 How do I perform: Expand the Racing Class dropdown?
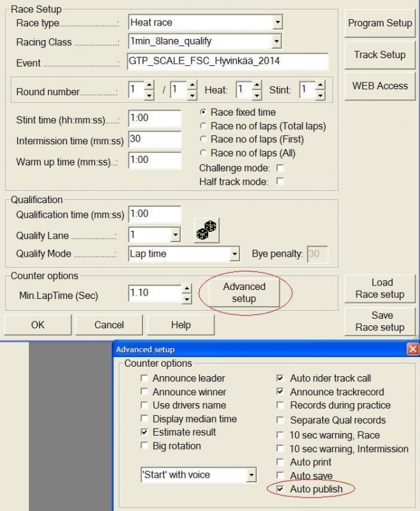coord(276,42)
